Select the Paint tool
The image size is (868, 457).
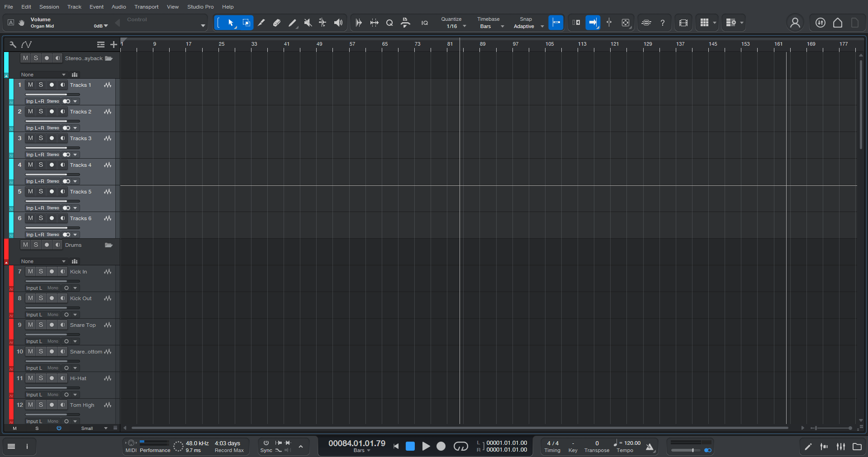(x=293, y=23)
